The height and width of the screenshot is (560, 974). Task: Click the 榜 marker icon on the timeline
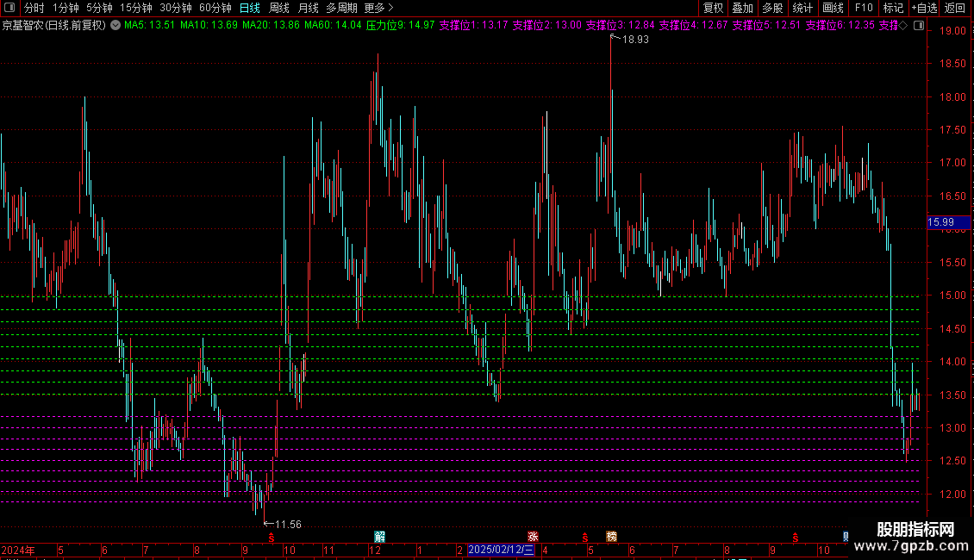tap(611, 537)
